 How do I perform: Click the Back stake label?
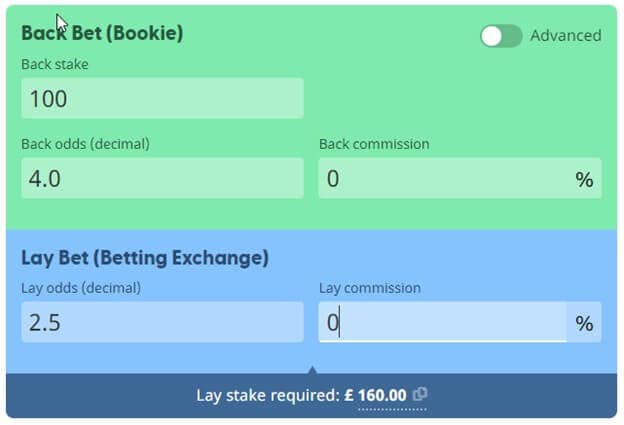point(55,64)
